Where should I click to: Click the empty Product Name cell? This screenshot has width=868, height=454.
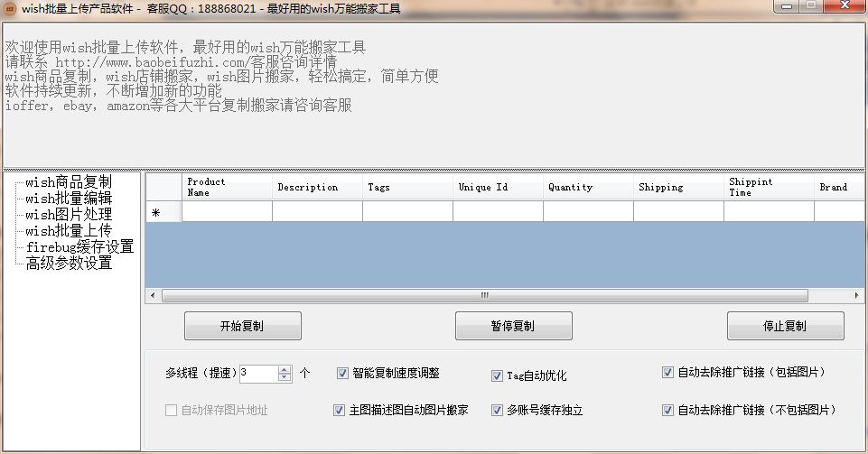click(x=227, y=212)
